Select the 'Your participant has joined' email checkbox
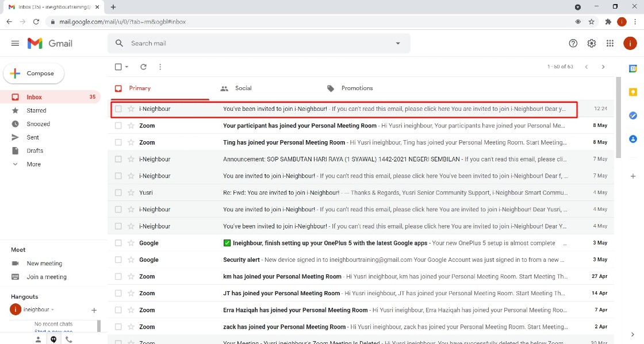This screenshot has height=344, width=644. [x=118, y=125]
